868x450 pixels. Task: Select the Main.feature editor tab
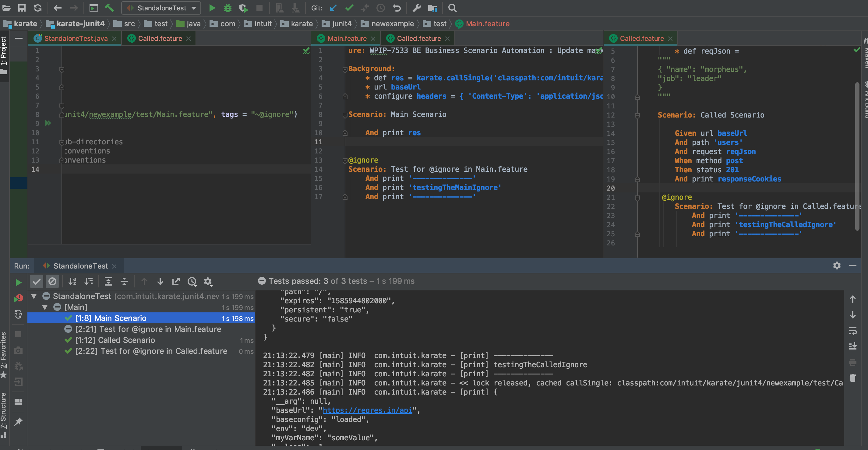(347, 38)
